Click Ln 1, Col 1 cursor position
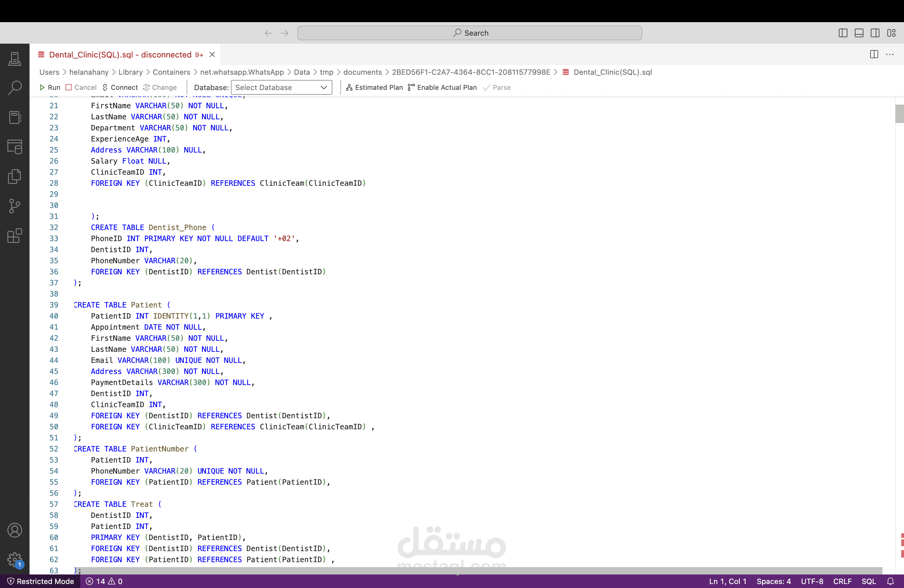This screenshot has width=904, height=588. [728, 581]
